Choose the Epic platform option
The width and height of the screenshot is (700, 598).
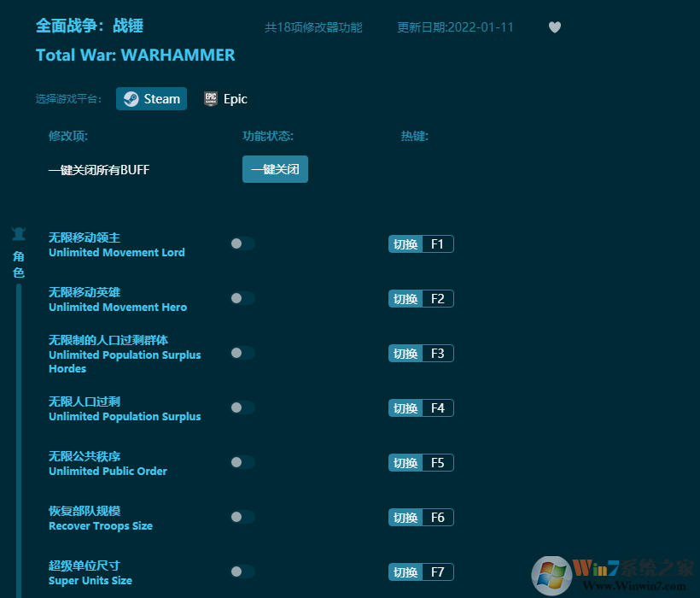click(225, 99)
